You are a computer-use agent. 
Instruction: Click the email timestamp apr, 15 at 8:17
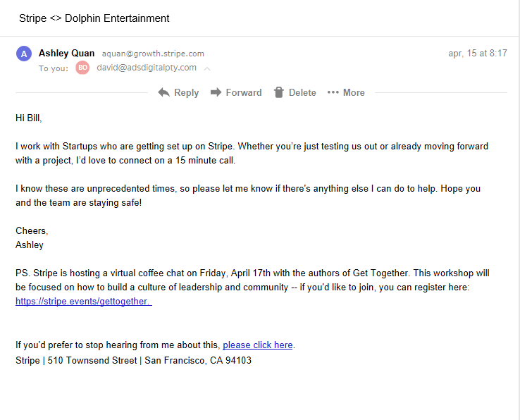[477, 53]
